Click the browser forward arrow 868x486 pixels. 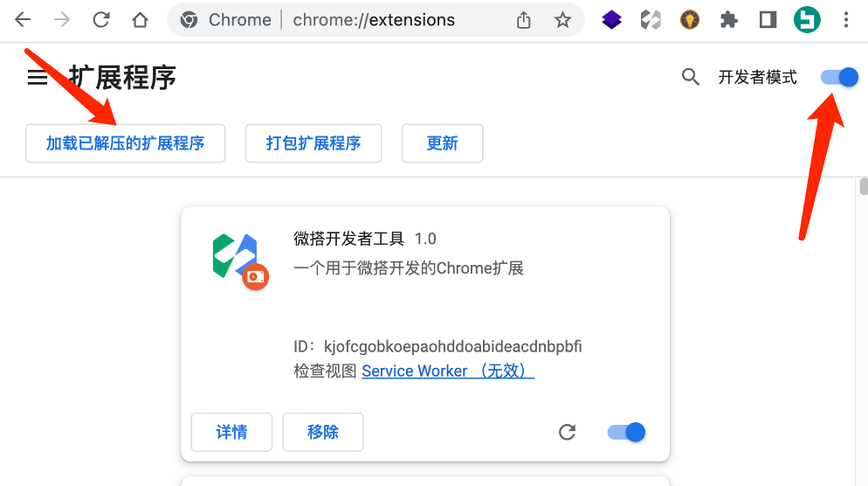[x=61, y=20]
